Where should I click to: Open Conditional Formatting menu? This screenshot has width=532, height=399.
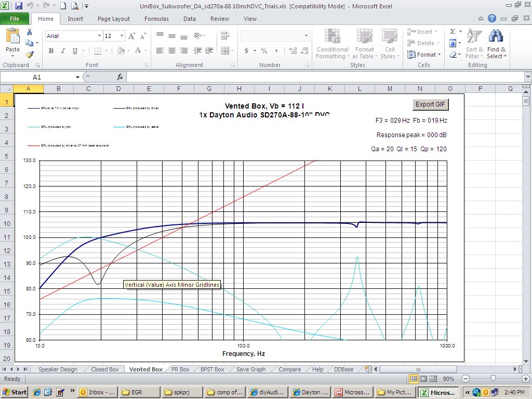[x=332, y=44]
